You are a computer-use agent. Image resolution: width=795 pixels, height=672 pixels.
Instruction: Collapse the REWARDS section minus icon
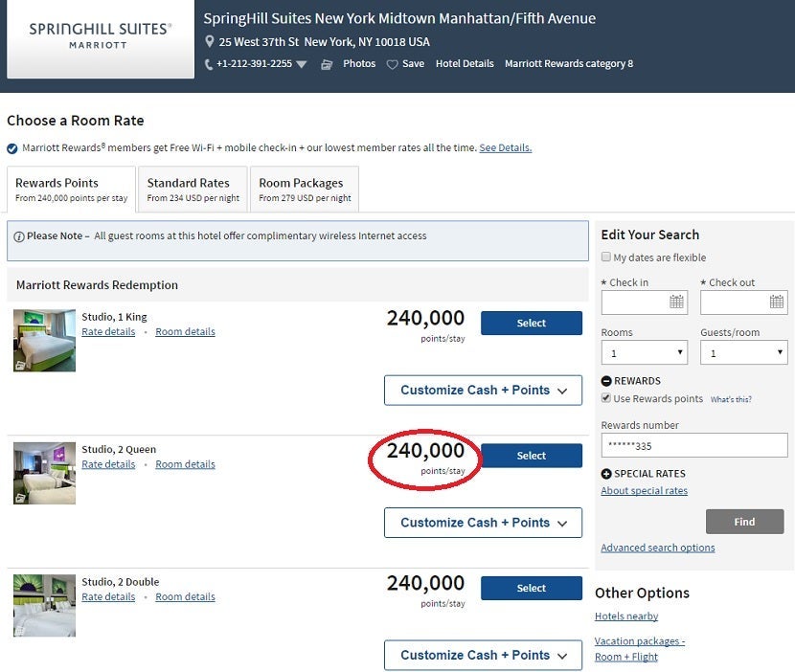click(606, 381)
